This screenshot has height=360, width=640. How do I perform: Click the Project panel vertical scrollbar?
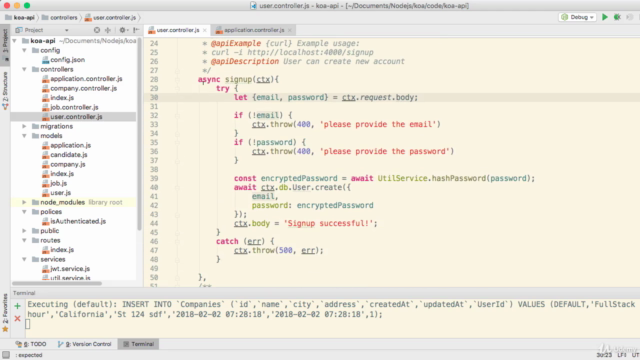coord(140,135)
